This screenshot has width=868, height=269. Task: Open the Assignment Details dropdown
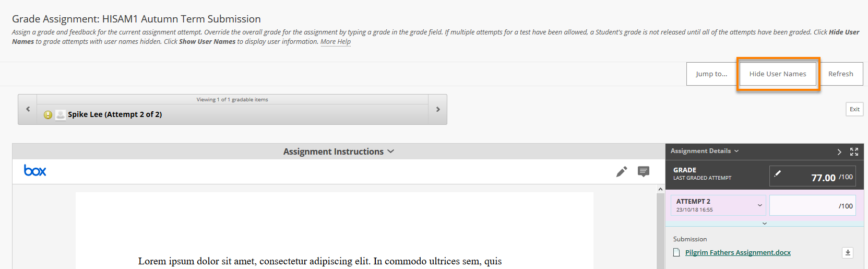(x=705, y=151)
